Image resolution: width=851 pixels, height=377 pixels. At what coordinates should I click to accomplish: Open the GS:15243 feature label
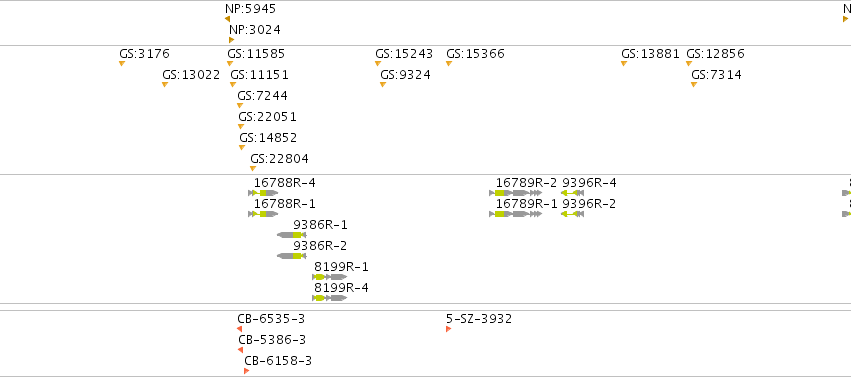(x=404, y=54)
